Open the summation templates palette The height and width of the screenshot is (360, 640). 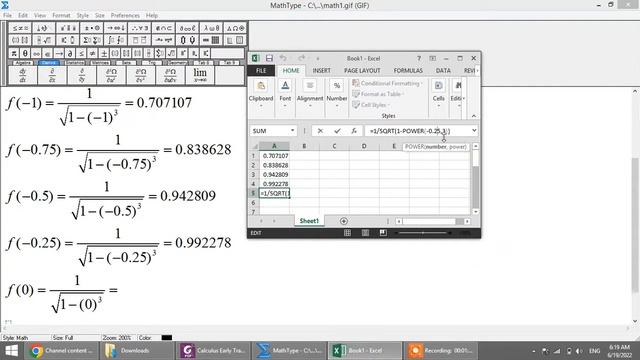92,40
